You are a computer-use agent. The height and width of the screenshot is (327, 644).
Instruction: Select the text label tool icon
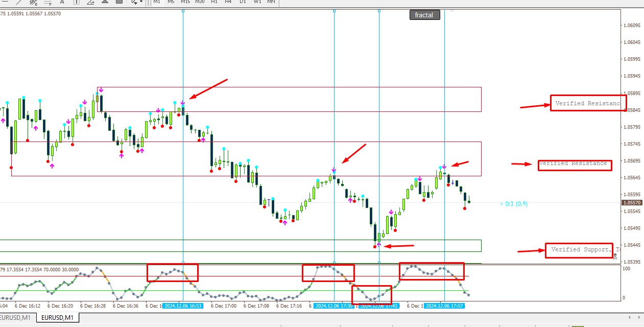77,2
